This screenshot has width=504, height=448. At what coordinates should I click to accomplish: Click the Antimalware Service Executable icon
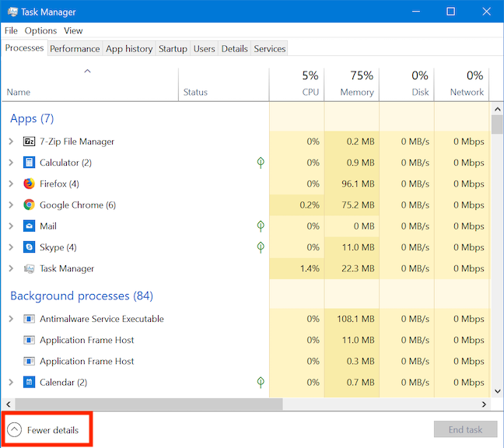(29, 319)
